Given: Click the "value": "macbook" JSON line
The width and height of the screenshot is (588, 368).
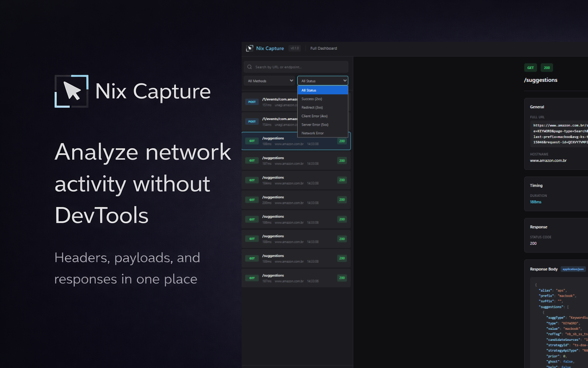Looking at the screenshot, I should (x=564, y=329).
